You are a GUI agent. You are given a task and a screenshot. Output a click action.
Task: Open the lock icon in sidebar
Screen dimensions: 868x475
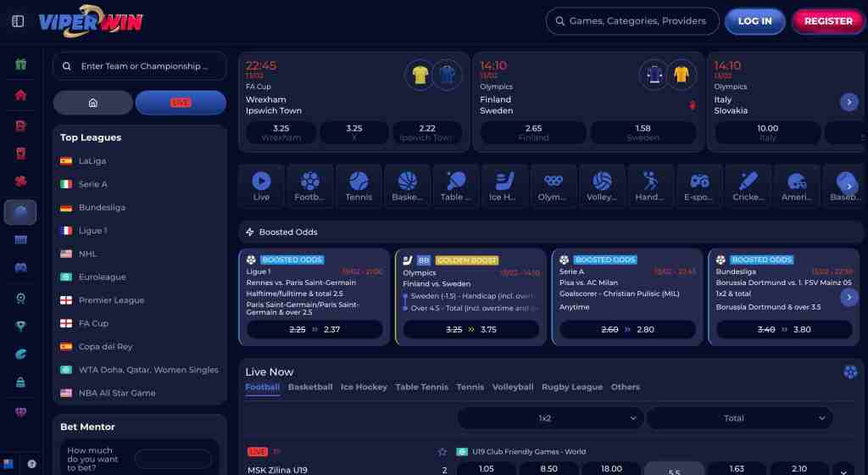click(x=20, y=382)
